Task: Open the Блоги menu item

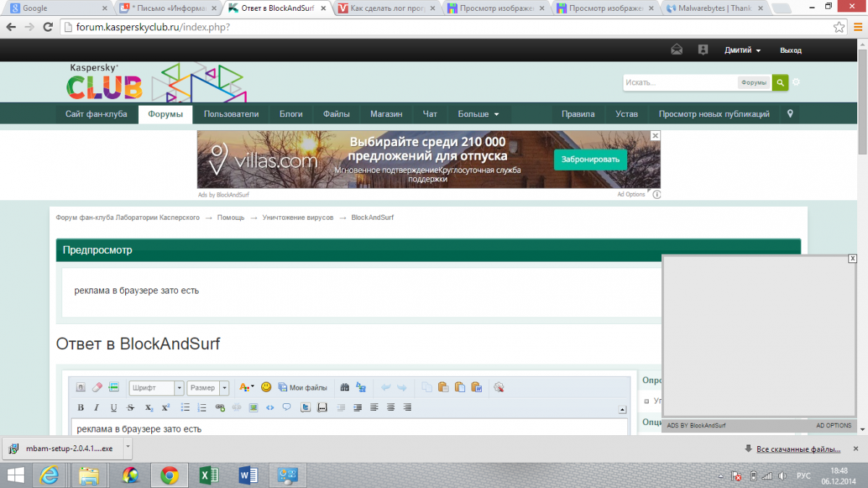Action: click(292, 114)
